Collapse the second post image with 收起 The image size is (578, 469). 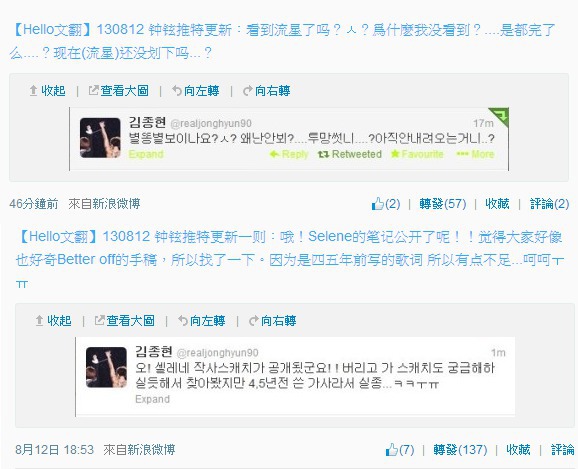click(x=53, y=321)
